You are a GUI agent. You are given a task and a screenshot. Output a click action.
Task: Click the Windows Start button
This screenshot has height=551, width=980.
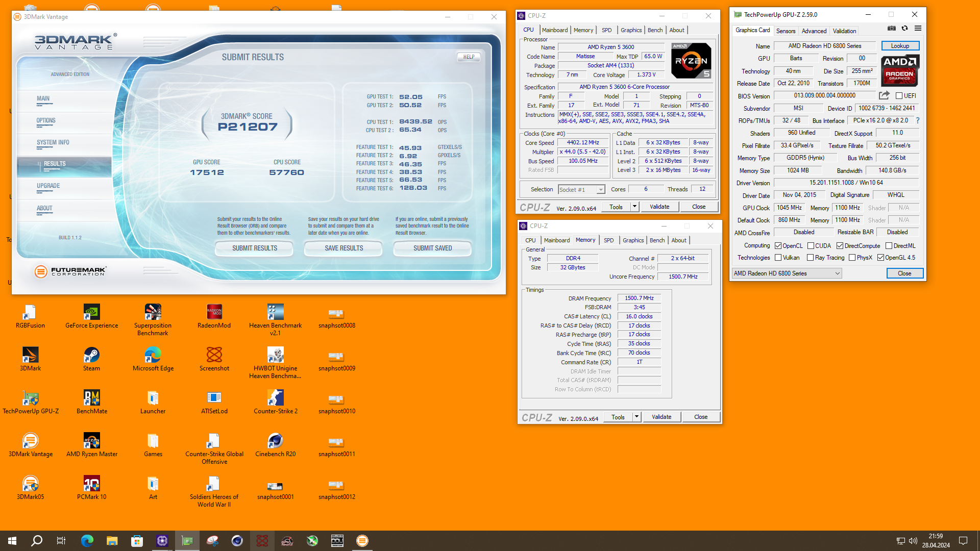[x=12, y=541]
